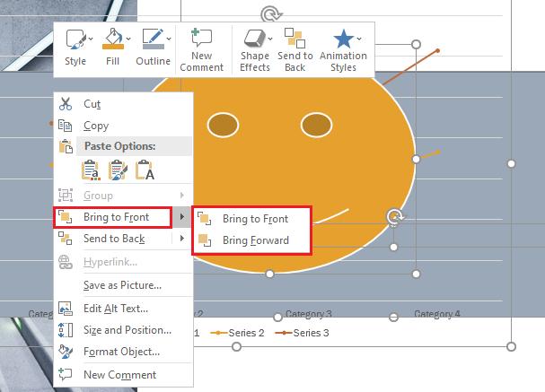Select the Series 2 legend entry
Image resolution: width=545 pixels, height=392 pixels.
tap(237, 333)
